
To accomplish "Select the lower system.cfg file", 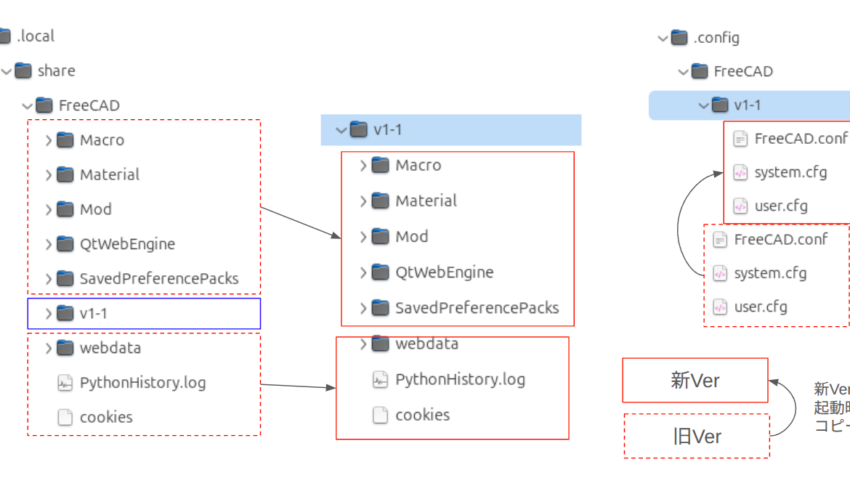I will (769, 273).
